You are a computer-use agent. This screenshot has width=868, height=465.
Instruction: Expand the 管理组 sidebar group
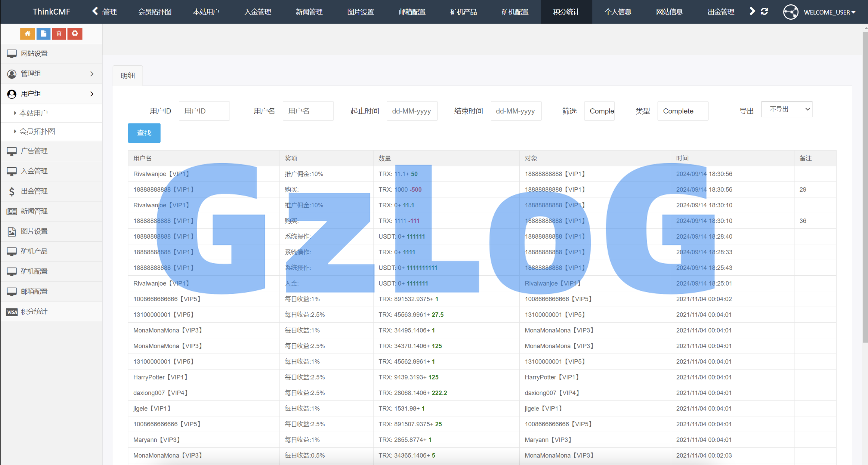pos(51,74)
